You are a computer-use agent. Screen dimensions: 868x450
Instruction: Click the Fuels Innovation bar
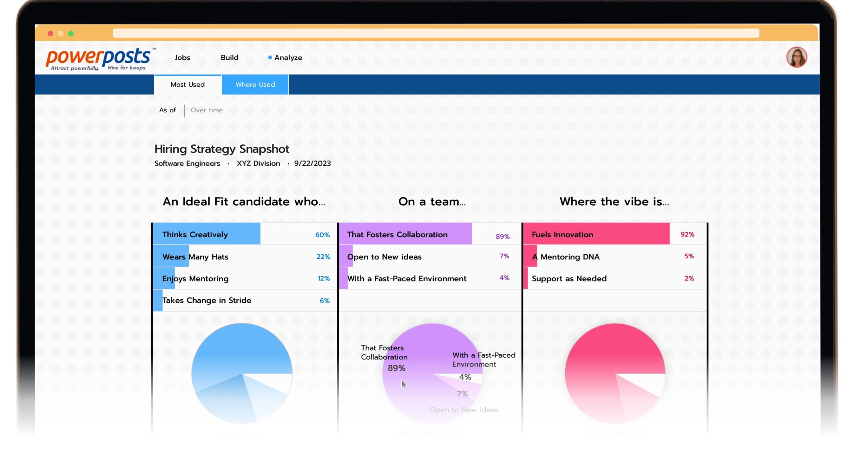tap(596, 234)
